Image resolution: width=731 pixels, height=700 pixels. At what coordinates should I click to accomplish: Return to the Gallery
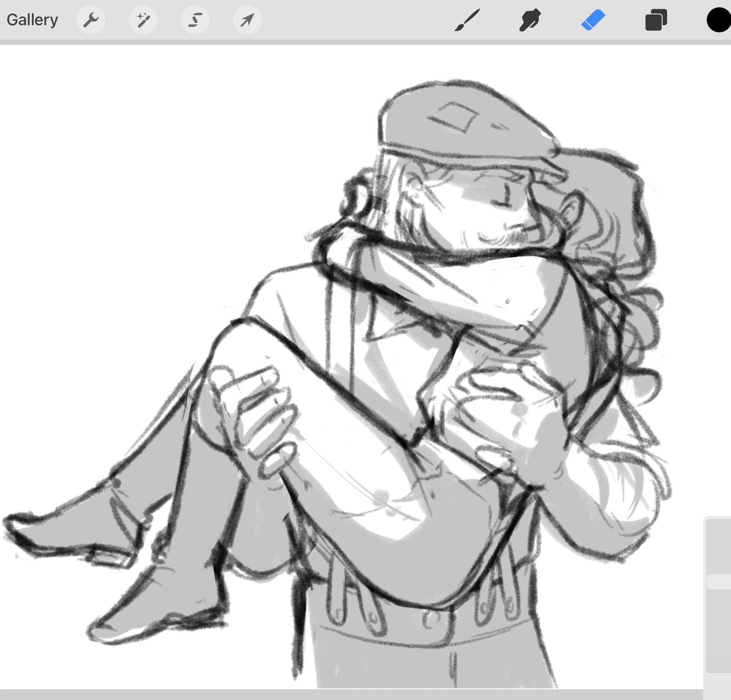click(32, 20)
